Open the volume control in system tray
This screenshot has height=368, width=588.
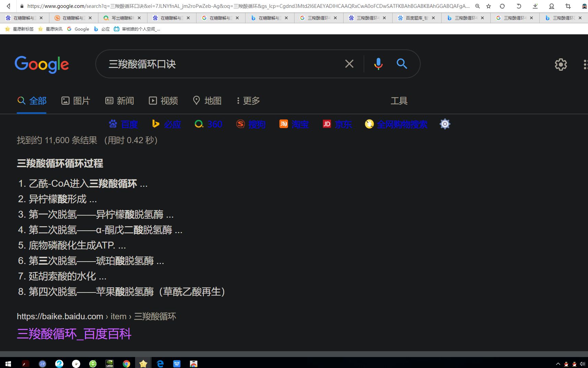[582, 364]
